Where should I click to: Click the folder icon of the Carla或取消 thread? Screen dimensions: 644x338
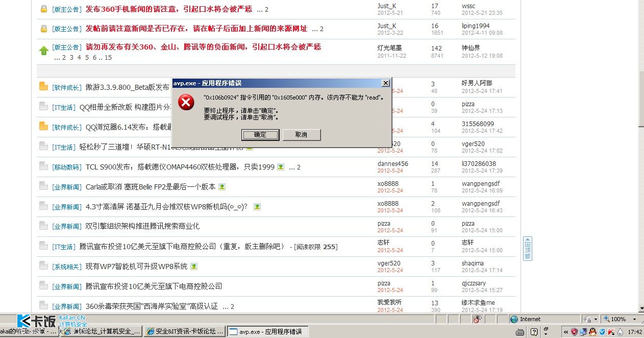[x=44, y=186]
